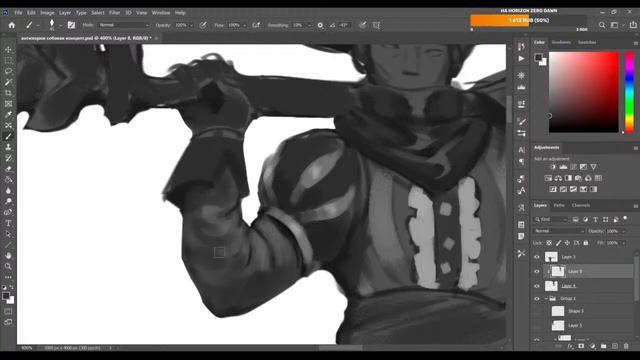Open the brush preset picker dropdown
640x360 pixels.
60,25
